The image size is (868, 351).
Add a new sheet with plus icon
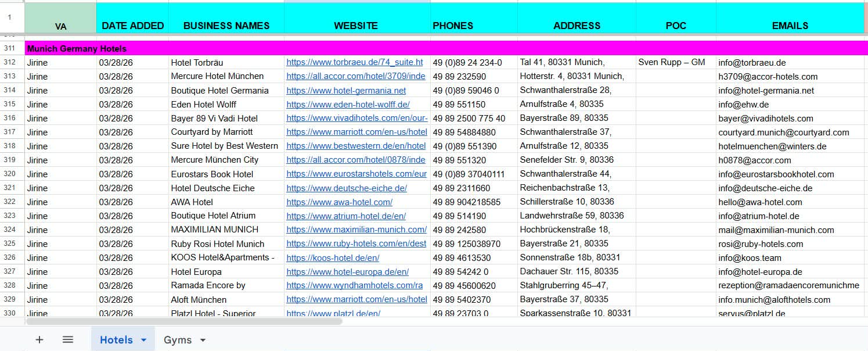[39, 340]
